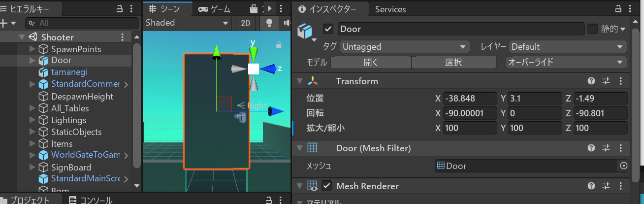Screen dimensions: 644x204
Task: Open the Default layer dropdown
Action: coord(567,47)
